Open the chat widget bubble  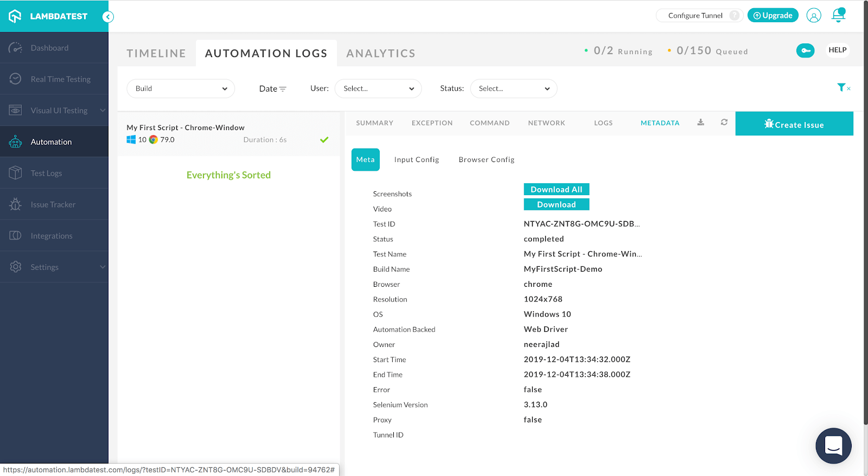click(833, 446)
